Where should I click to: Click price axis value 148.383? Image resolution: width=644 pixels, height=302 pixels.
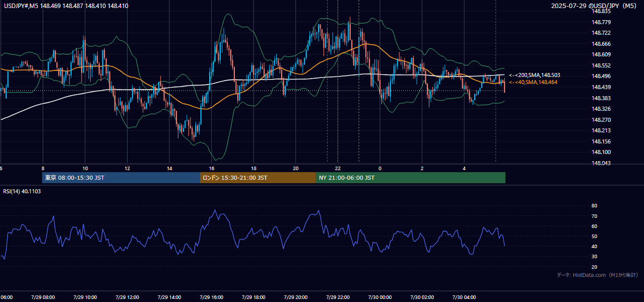pyautogui.click(x=601, y=98)
